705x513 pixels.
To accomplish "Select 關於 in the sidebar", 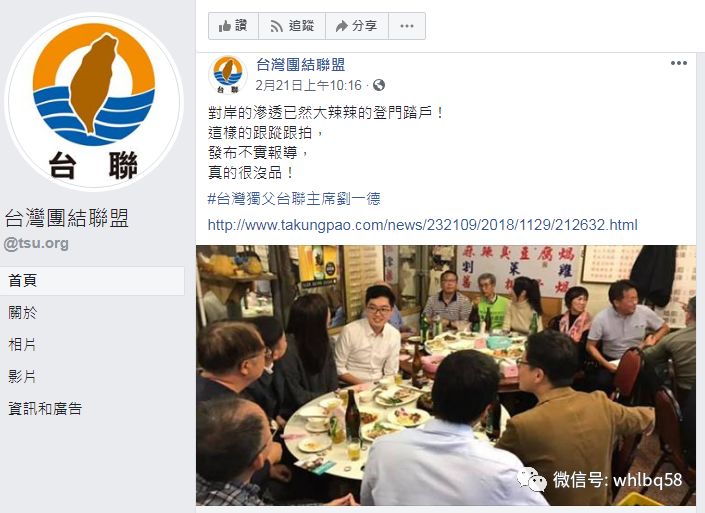I will (x=22, y=312).
